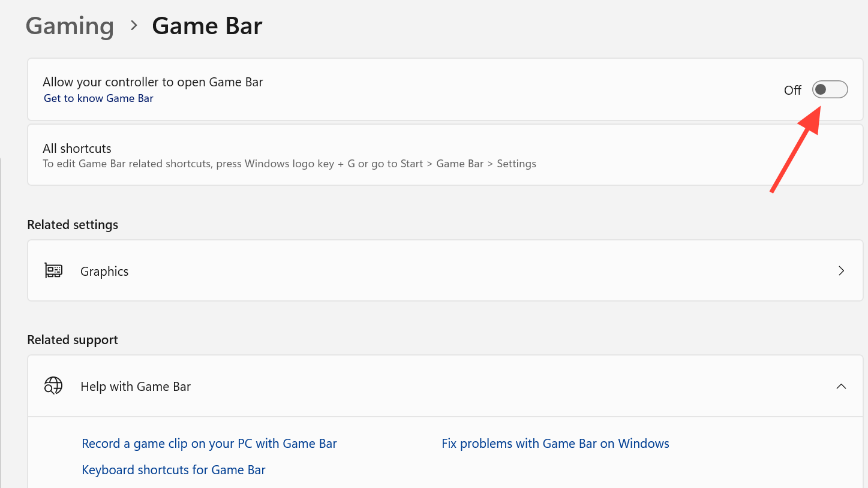Select the All shortcuts row
This screenshot has width=868, height=488.
445,155
